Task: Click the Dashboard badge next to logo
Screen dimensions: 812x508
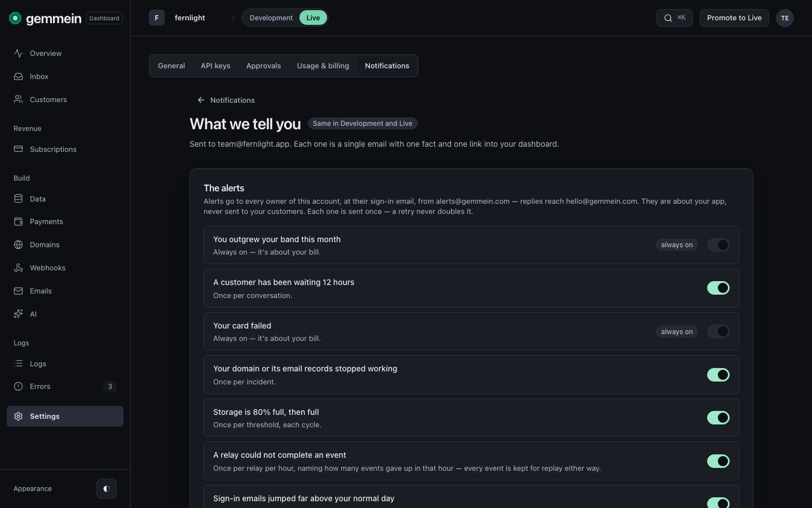Action: tap(104, 18)
